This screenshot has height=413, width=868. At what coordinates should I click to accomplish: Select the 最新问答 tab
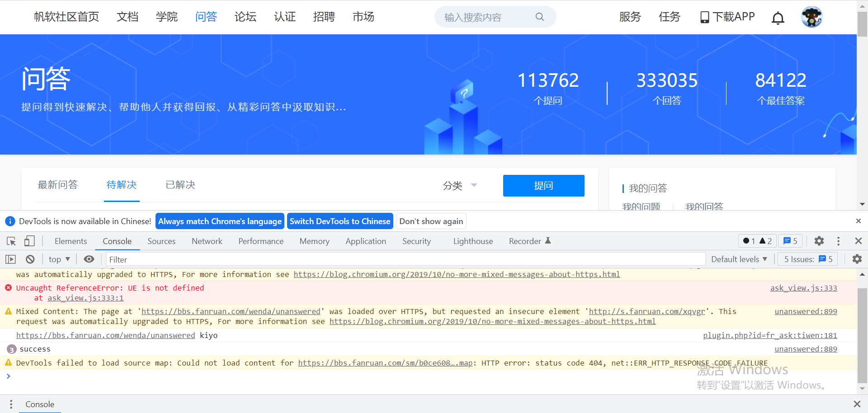58,185
